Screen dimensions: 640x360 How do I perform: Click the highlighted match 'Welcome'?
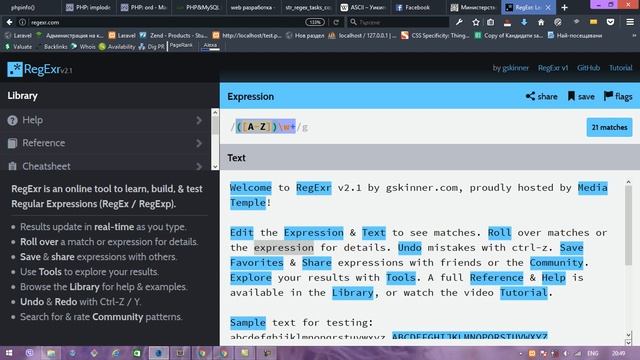coord(251,188)
